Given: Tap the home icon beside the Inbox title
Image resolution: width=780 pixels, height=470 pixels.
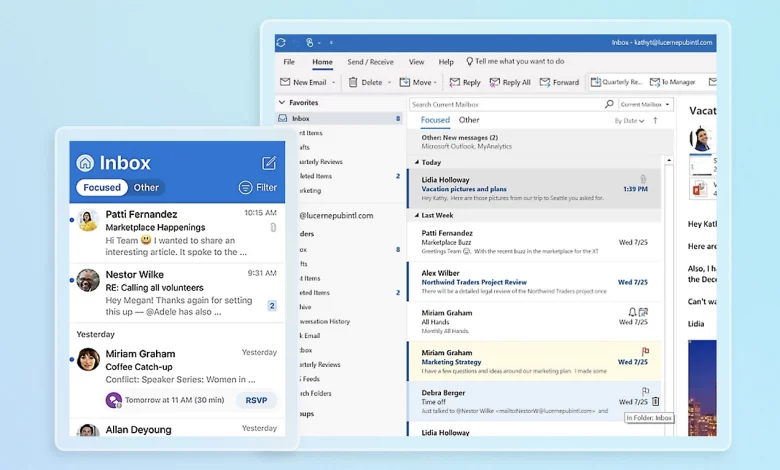Looking at the screenshot, I should coord(85,163).
